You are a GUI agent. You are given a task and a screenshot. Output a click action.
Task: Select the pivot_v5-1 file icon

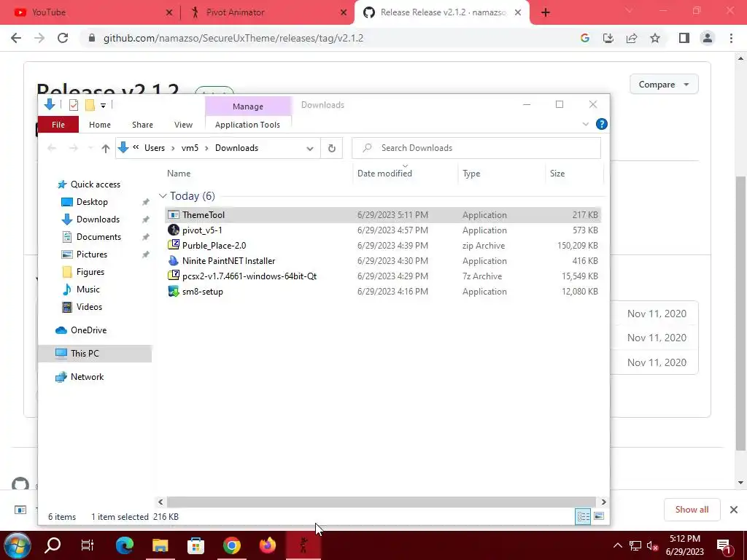[174, 230]
